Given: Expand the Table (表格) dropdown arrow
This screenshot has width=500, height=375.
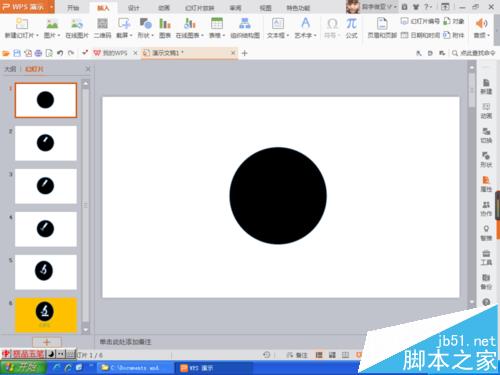Looking at the screenshot, I should point(224,35).
